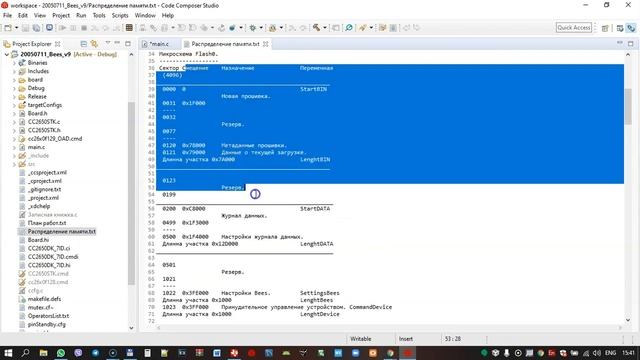Expand the Includes node

(14, 71)
